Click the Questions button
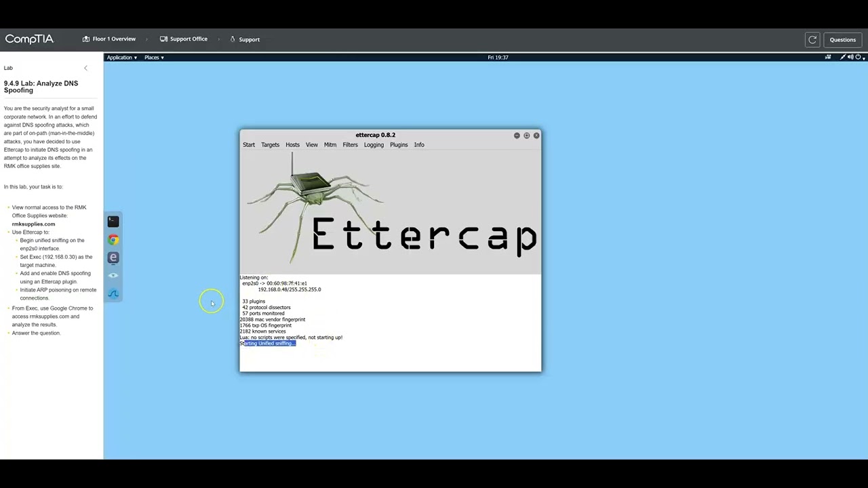 coord(843,39)
